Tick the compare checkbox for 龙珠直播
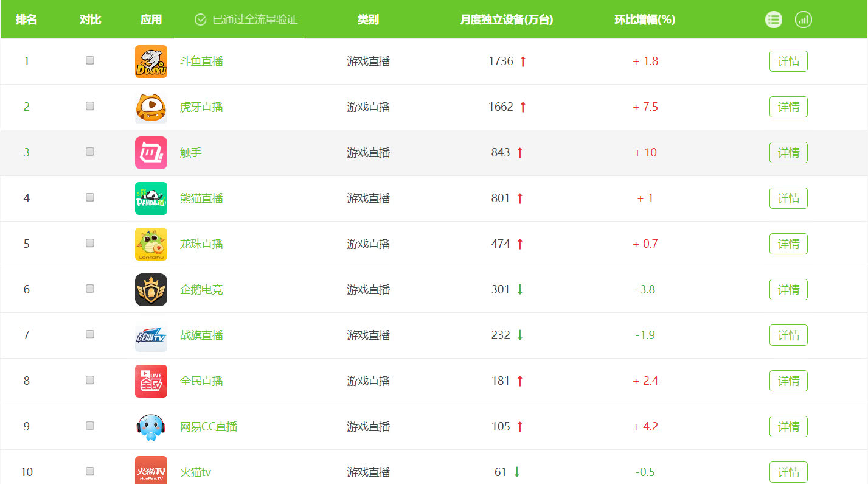868x484 pixels. [x=90, y=243]
